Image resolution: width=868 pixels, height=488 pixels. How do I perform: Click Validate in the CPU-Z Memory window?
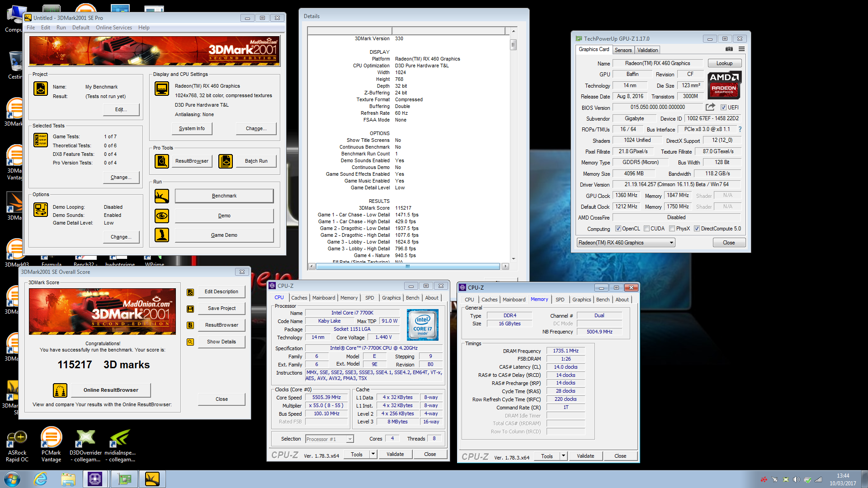tap(585, 456)
